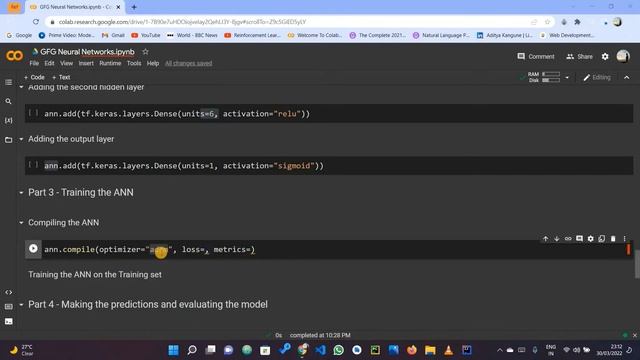Open WhatsApp from the taskbar
Screen dimensions: 640x360
pyautogui.click(x=338, y=350)
